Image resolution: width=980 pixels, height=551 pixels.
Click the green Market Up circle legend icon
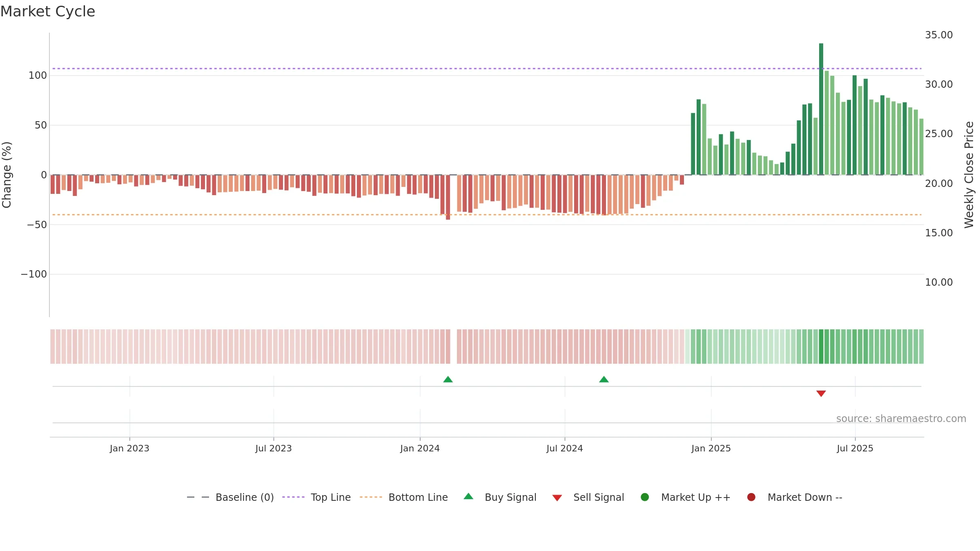coord(645,497)
